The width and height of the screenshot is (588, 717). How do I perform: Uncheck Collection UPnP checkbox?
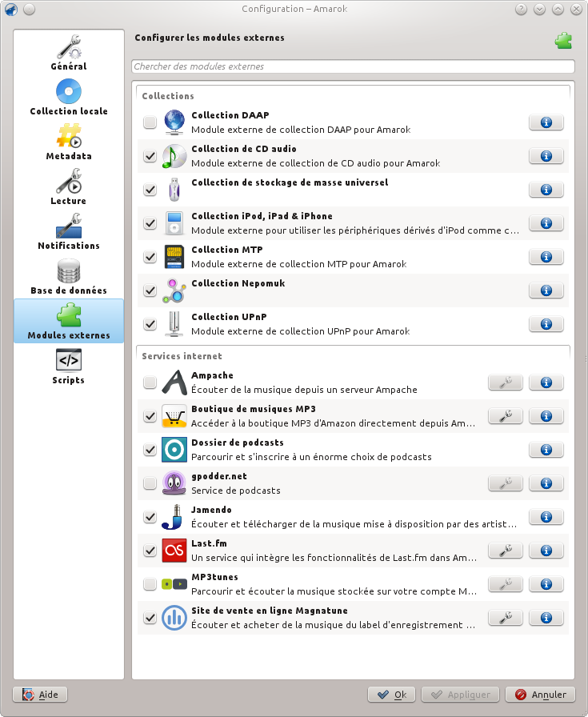coord(150,324)
